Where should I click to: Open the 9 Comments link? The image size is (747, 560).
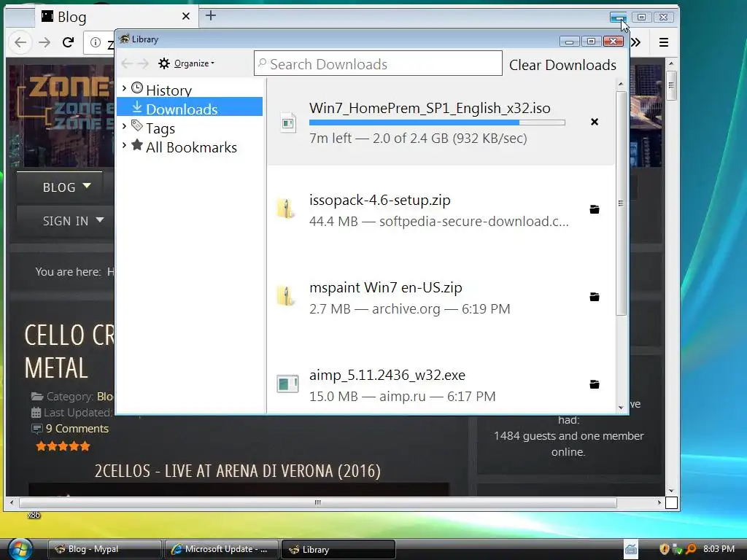[77, 429]
